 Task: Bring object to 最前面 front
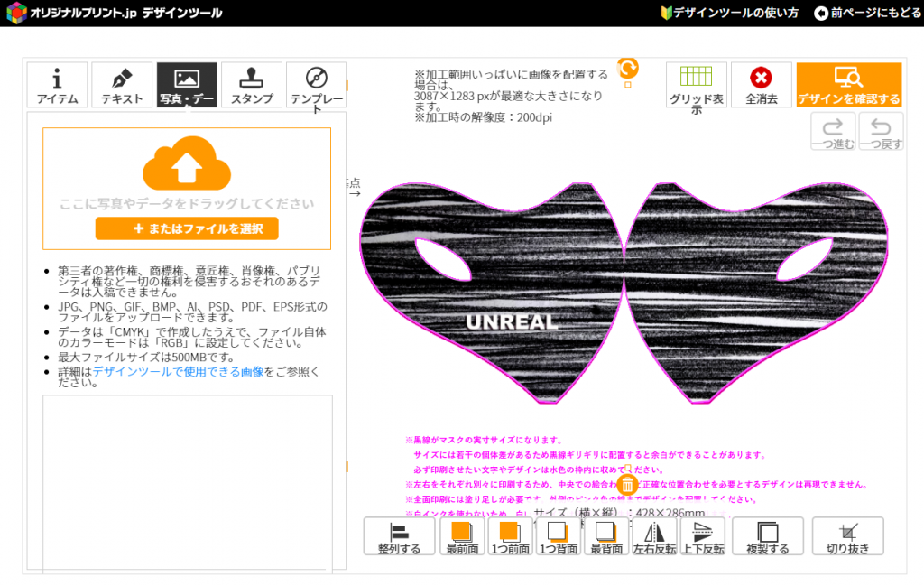click(462, 536)
